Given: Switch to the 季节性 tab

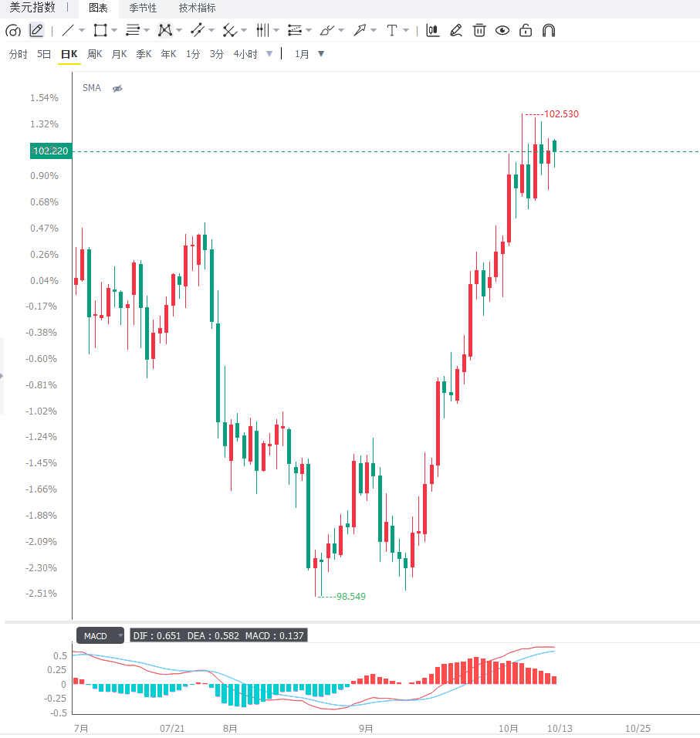Looking at the screenshot, I should (143, 8).
